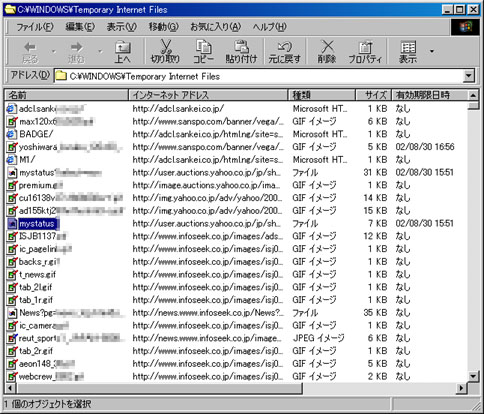Open the お気に入り(A) menu

tap(216, 27)
